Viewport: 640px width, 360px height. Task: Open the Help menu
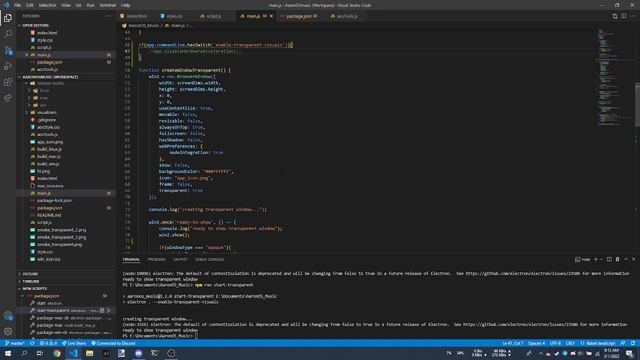(x=125, y=5)
